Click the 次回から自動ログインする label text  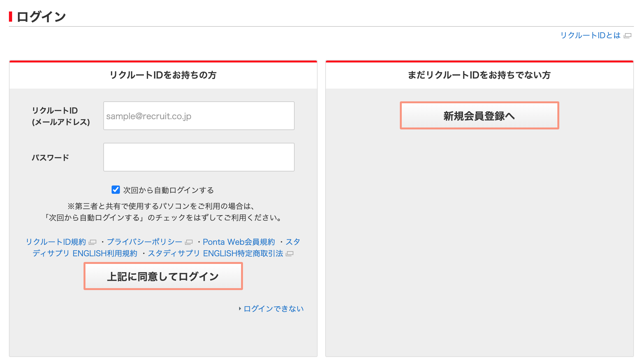168,190
